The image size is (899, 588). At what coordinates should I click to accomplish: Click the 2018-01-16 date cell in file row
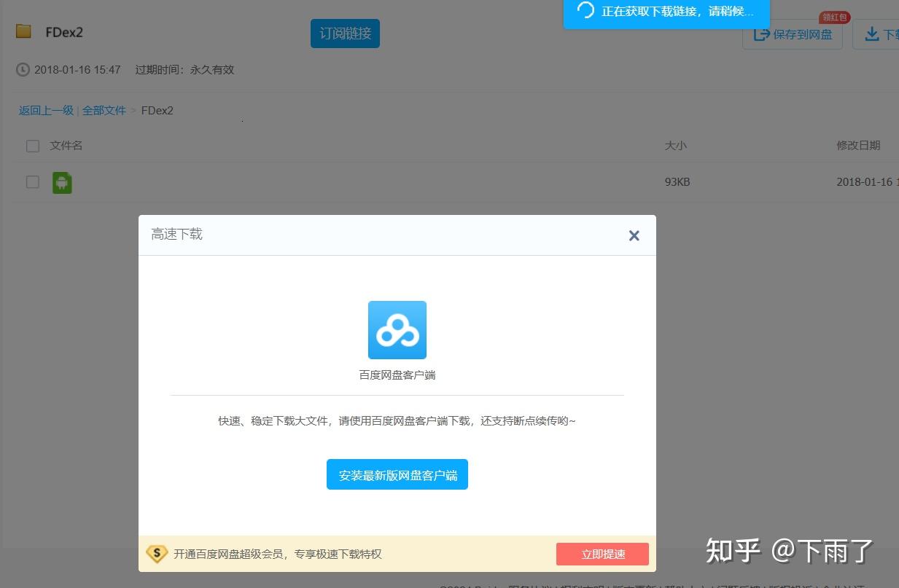click(x=868, y=182)
